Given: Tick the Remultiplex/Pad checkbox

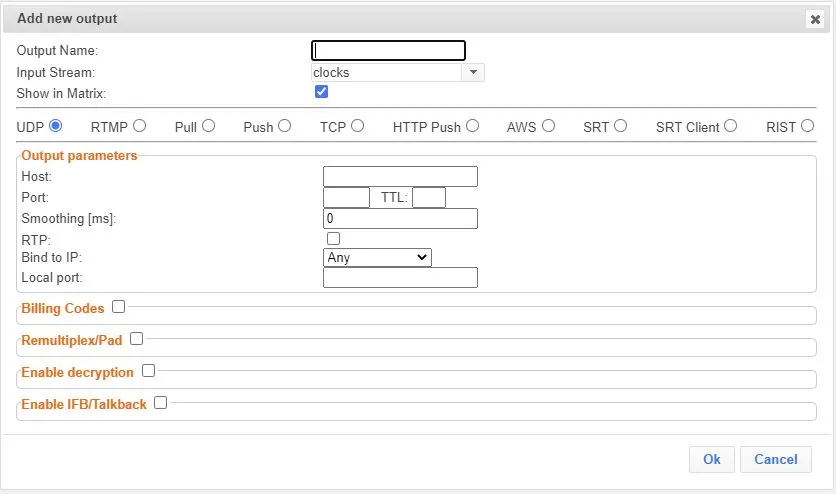Looking at the screenshot, I should click(x=136, y=339).
